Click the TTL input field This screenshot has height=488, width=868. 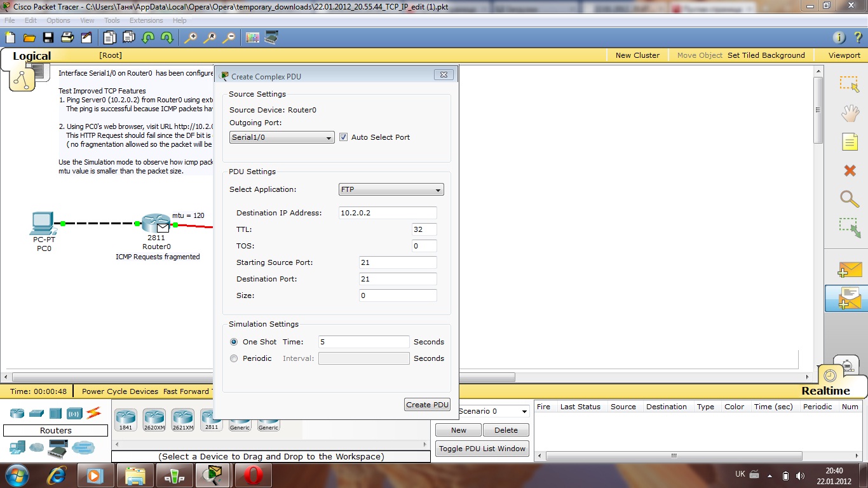pos(424,229)
